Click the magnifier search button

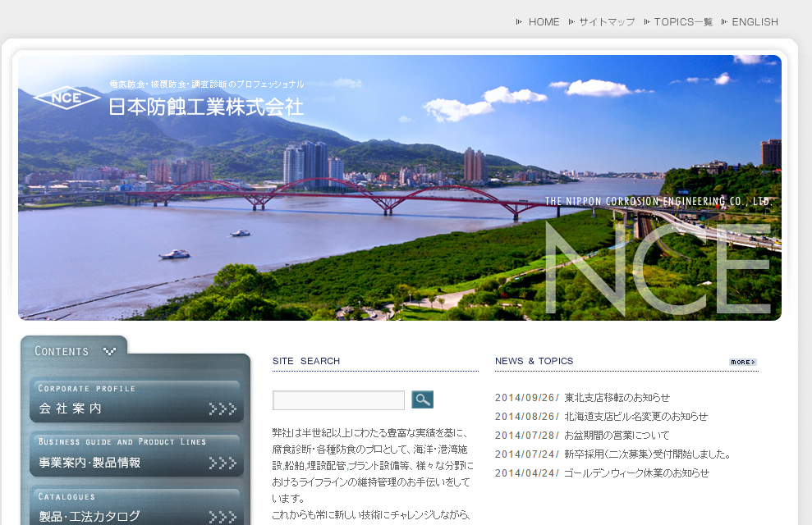point(423,399)
